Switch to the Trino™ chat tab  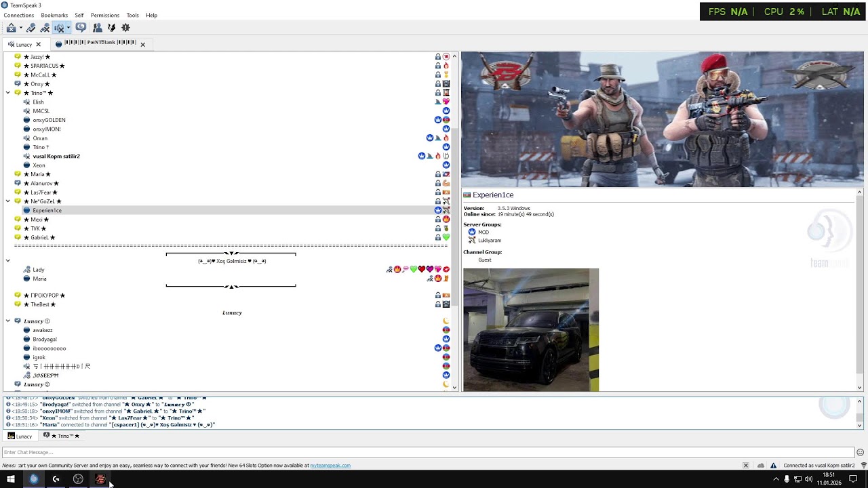tap(61, 436)
